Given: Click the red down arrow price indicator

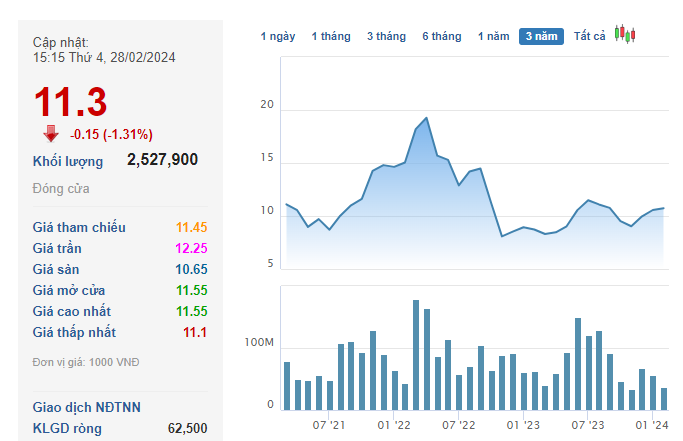Looking at the screenshot, I should click(51, 134).
